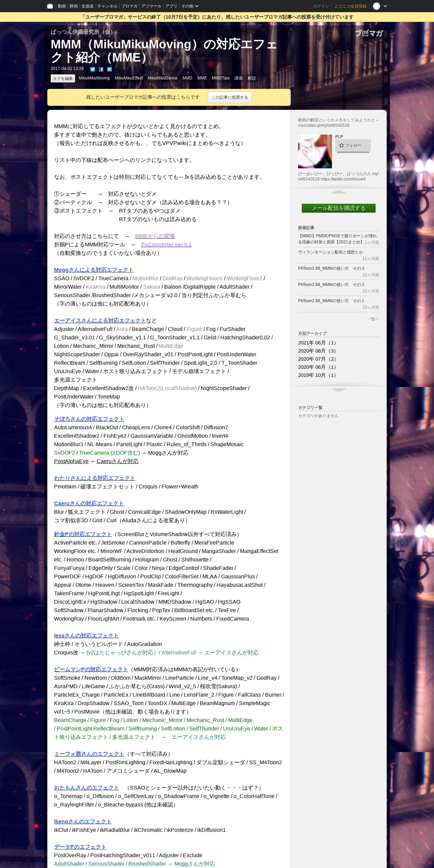434x868 pixels.
Task: Open 動画 in the top navigation
Action: [62, 6]
